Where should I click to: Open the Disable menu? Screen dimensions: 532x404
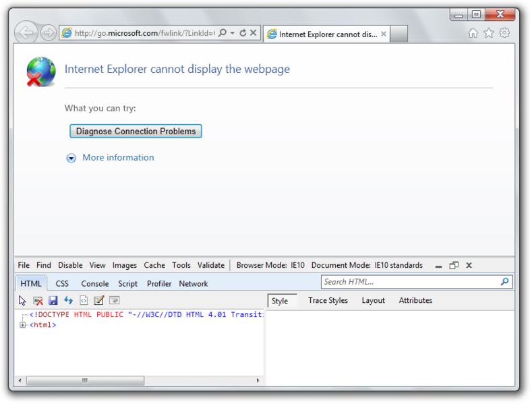click(x=70, y=265)
